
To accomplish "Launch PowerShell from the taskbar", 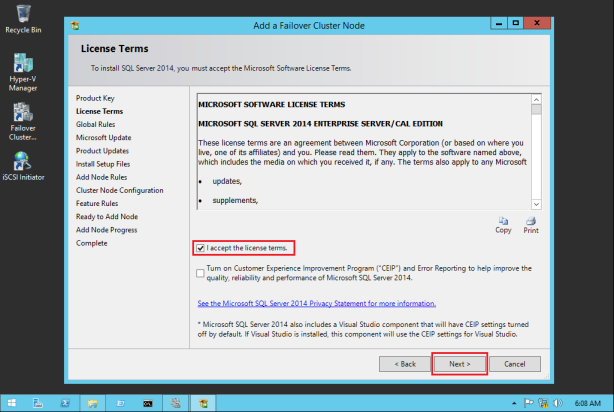I will coord(65,403).
